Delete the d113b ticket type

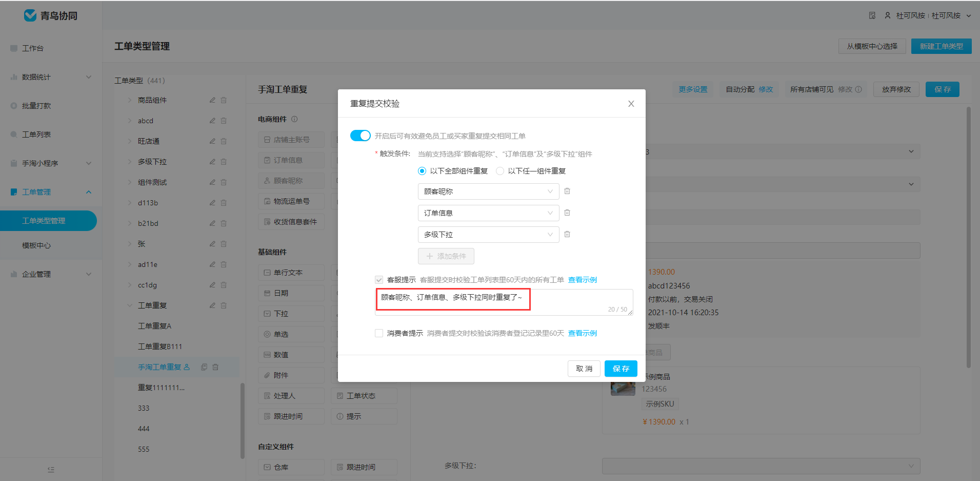(224, 203)
